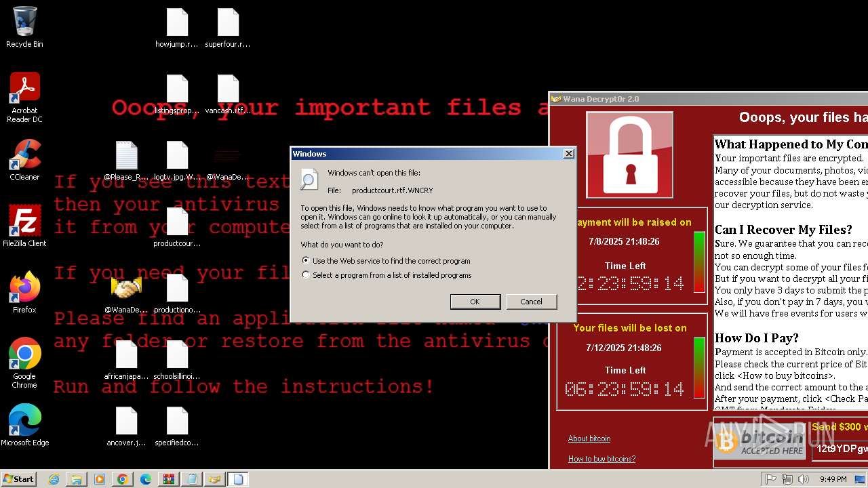Open Google Chrome desktop shortcut
The image size is (868, 488).
coord(24,363)
